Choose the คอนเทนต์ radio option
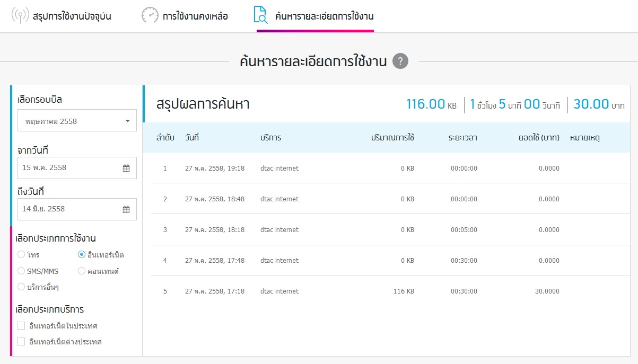The image size is (638, 364). (82, 271)
